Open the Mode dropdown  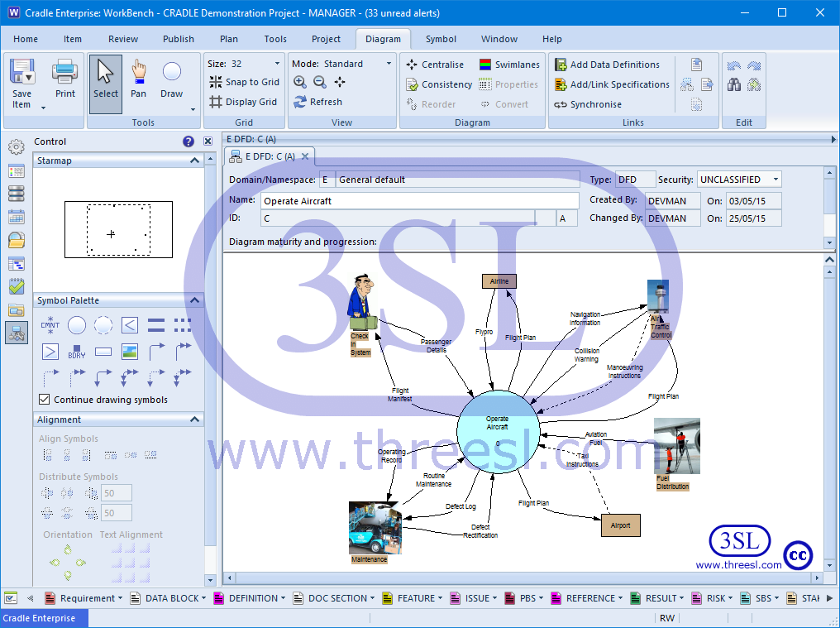(389, 63)
